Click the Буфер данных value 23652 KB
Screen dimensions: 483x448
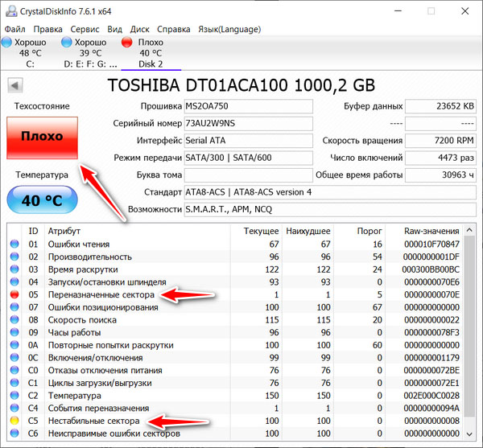pos(440,106)
